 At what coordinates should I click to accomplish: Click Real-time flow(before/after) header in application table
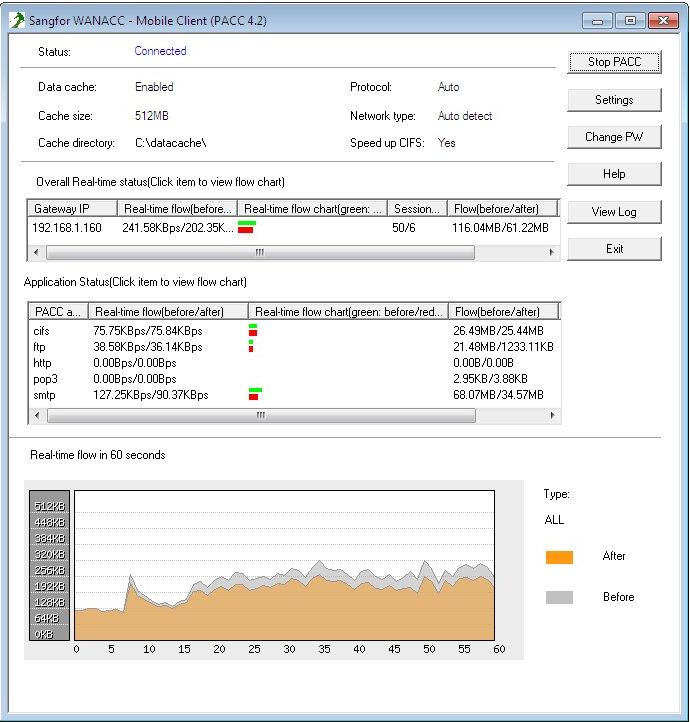(x=168, y=312)
